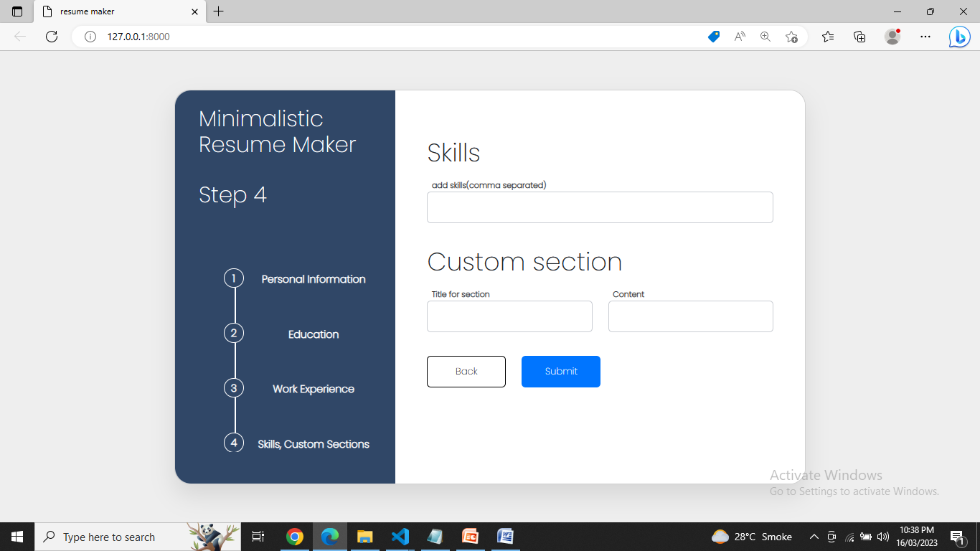Open the Start menu
980x551 pixels.
point(17,536)
